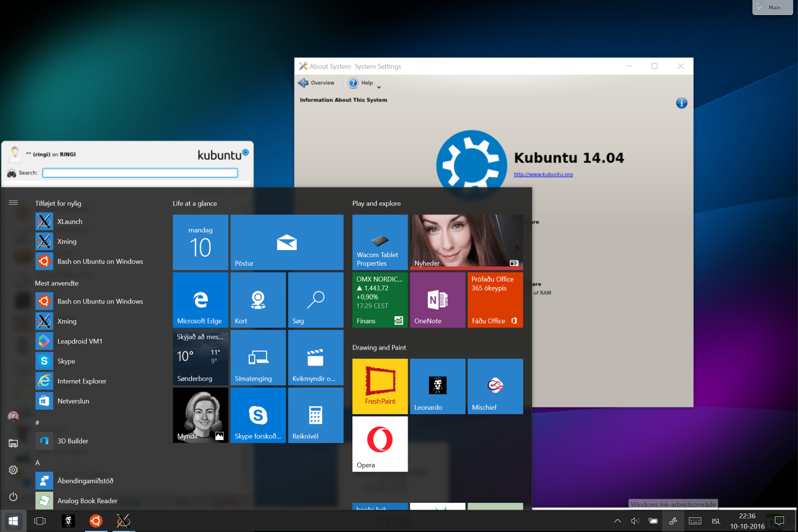This screenshot has width=798, height=532.
Task: Open kubuntu.org link in About System
Action: coord(543,174)
